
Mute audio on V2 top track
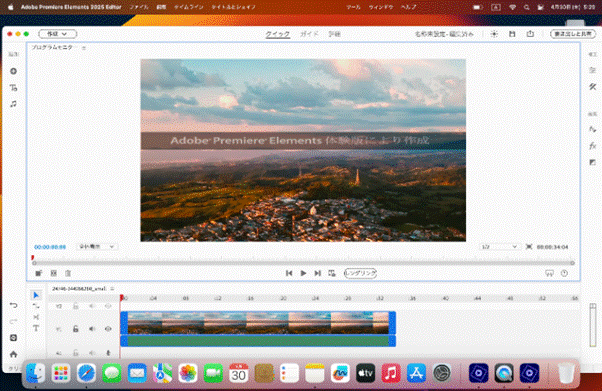[92, 306]
